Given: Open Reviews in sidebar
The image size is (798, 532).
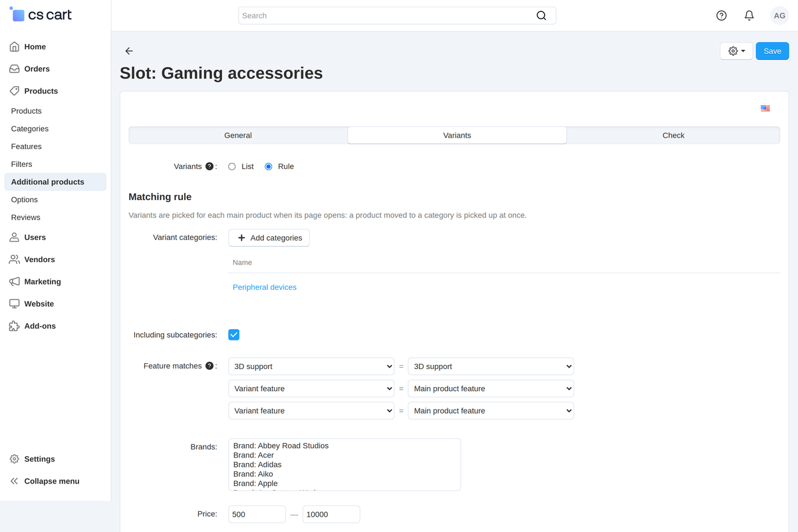Looking at the screenshot, I should click(x=26, y=217).
